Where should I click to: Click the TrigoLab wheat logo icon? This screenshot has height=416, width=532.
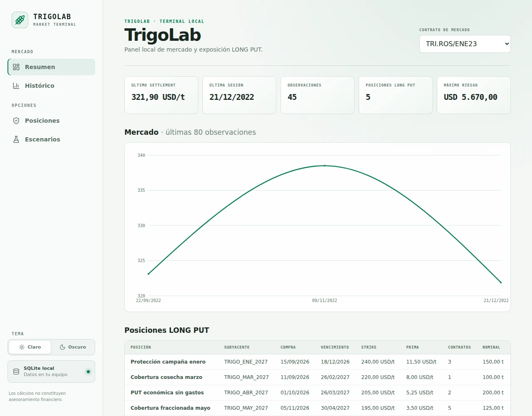[x=20, y=20]
